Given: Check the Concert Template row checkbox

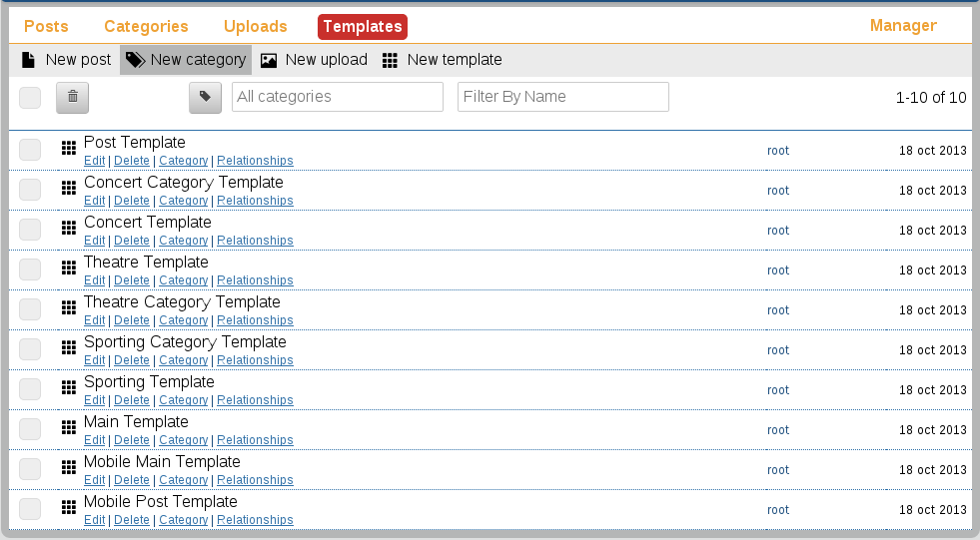Looking at the screenshot, I should (30, 230).
